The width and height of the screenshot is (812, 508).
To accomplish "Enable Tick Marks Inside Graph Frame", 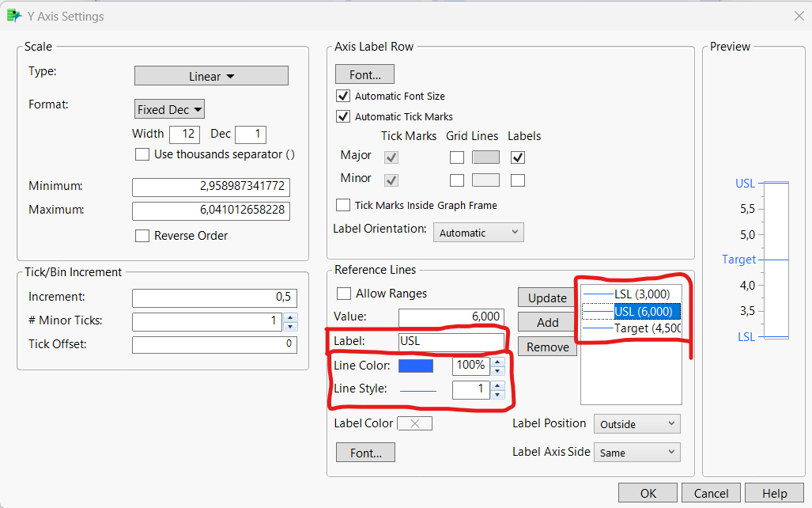I will point(343,205).
